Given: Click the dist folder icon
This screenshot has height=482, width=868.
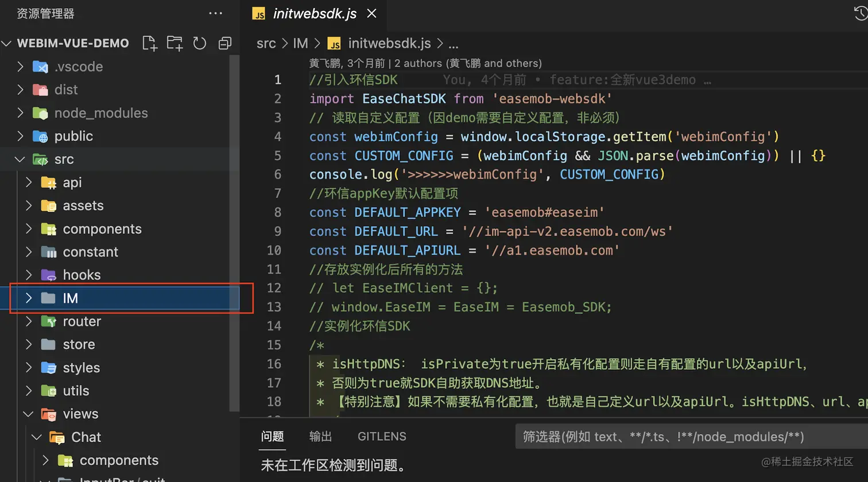Looking at the screenshot, I should pyautogui.click(x=40, y=90).
